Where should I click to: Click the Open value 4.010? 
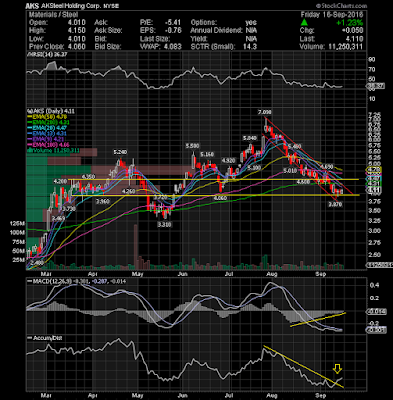[x=76, y=23]
